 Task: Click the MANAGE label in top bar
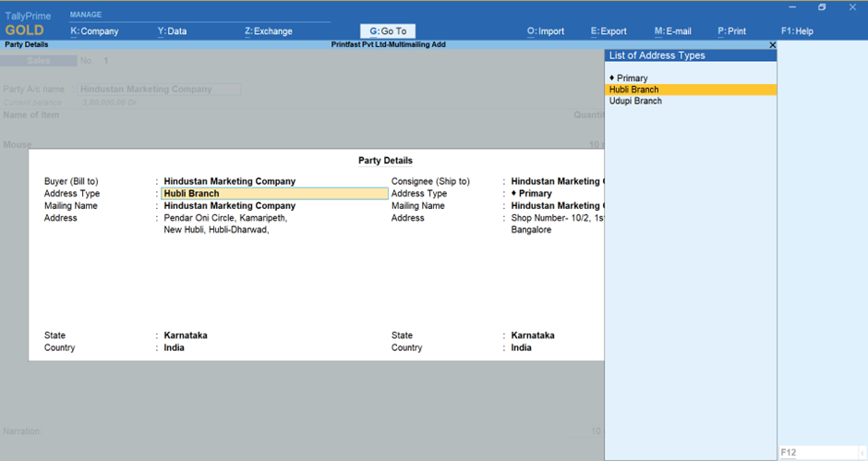[86, 15]
